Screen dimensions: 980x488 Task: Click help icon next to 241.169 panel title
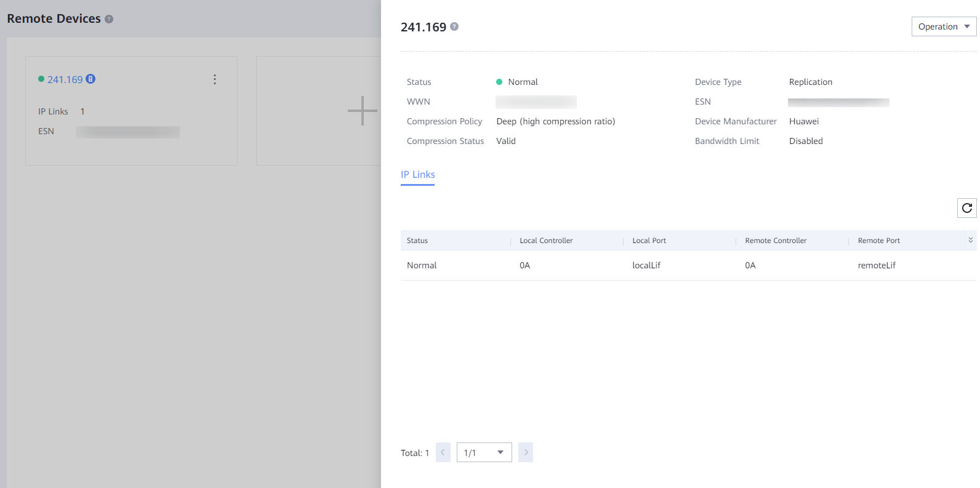click(x=454, y=26)
